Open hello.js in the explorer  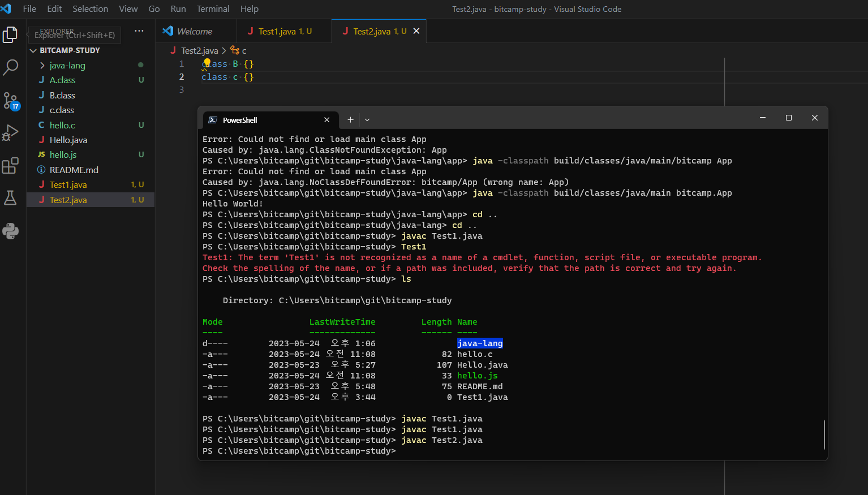[x=91, y=154]
